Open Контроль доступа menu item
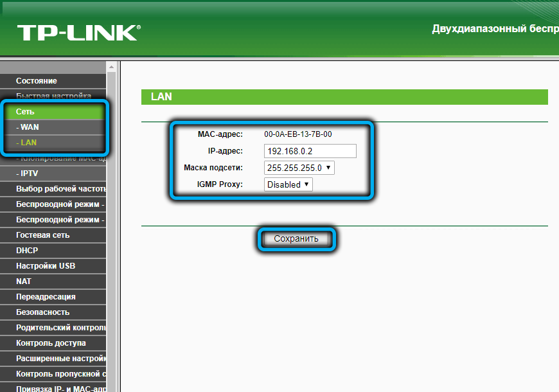 click(x=51, y=343)
